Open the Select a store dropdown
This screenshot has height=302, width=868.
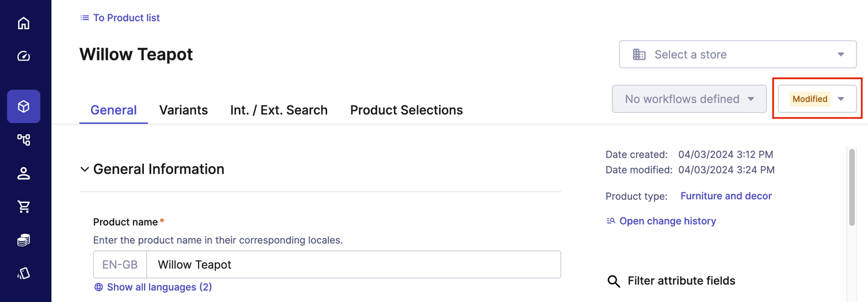pyautogui.click(x=738, y=55)
